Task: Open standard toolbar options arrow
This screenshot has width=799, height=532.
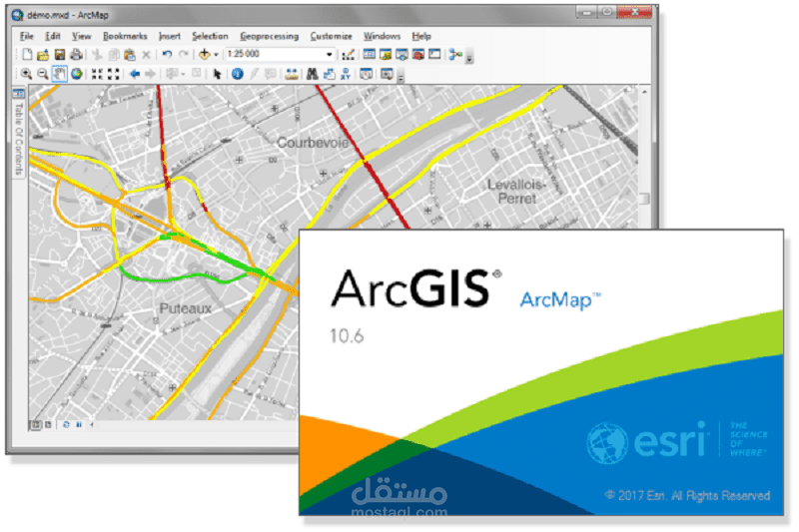Action: pyautogui.click(x=469, y=57)
